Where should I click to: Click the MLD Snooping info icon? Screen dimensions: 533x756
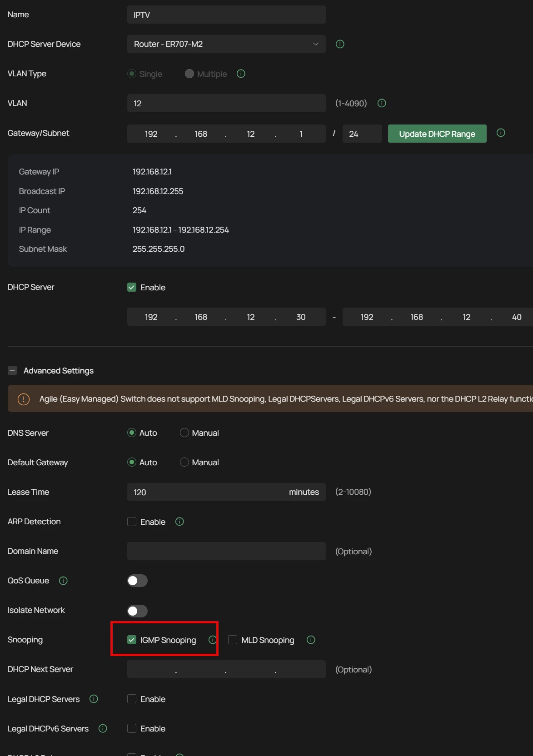point(311,640)
